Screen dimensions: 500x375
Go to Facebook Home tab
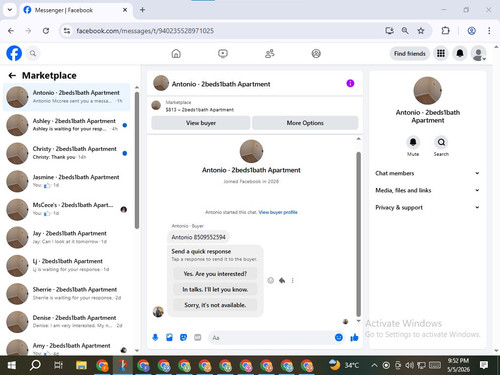tap(176, 53)
